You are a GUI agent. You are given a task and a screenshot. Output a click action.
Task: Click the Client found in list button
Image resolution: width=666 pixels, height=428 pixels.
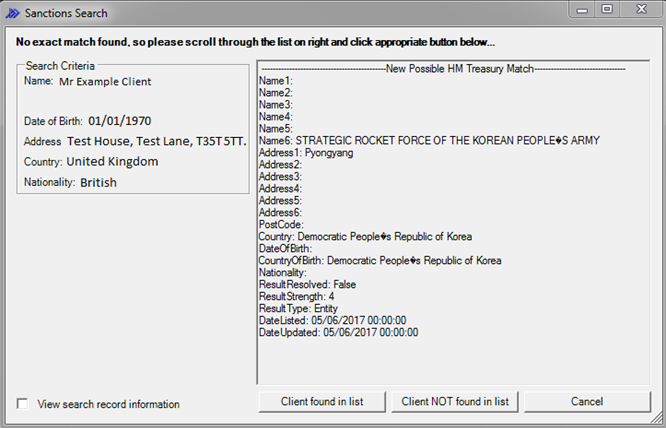(322, 401)
